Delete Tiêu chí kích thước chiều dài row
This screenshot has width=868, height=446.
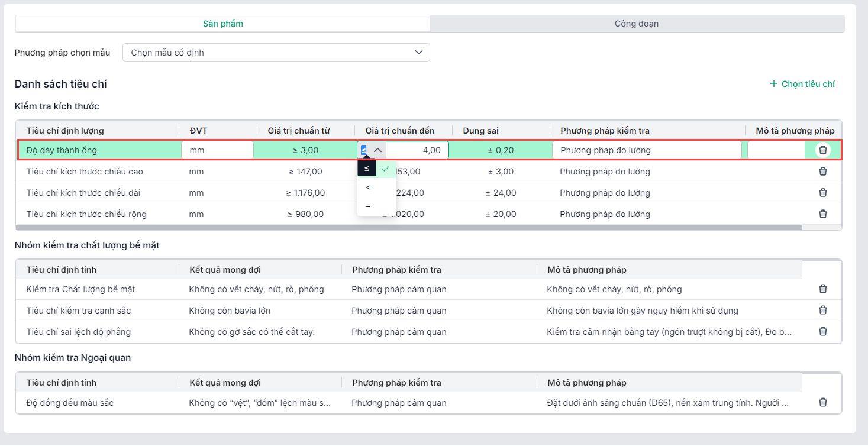(x=822, y=193)
